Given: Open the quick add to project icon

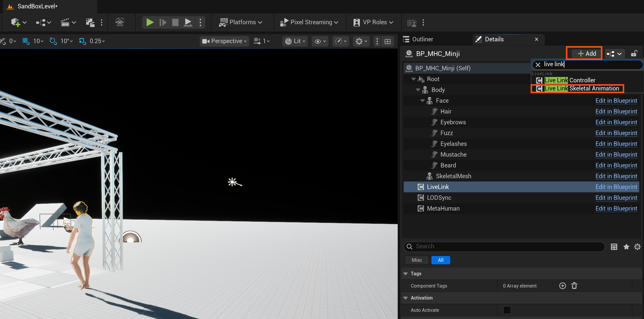Looking at the screenshot, I should click(19, 22).
